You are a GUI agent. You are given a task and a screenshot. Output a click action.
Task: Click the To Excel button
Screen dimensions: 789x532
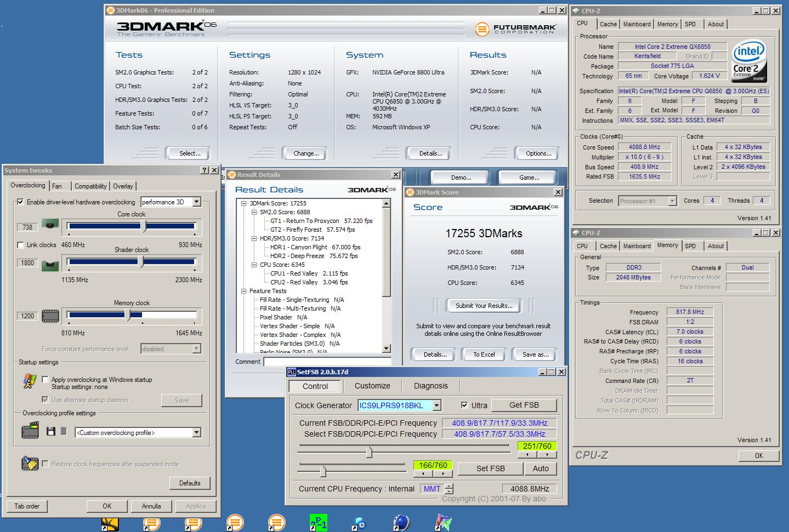click(484, 354)
